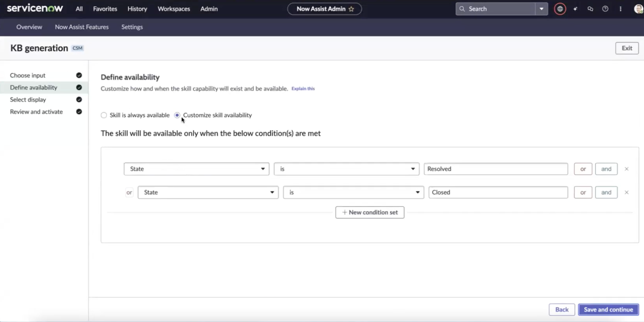
Task: Click the global Search input box
Action: [x=495, y=9]
